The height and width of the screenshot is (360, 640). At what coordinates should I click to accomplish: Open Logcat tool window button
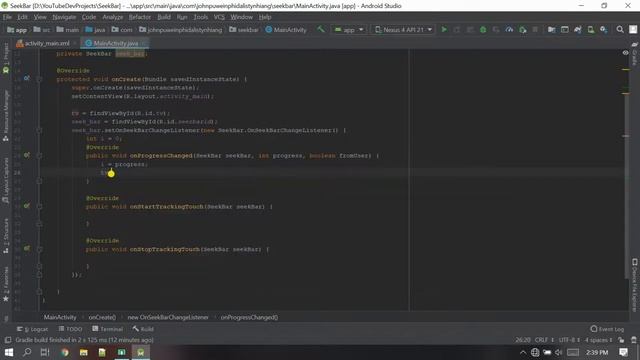point(33,329)
